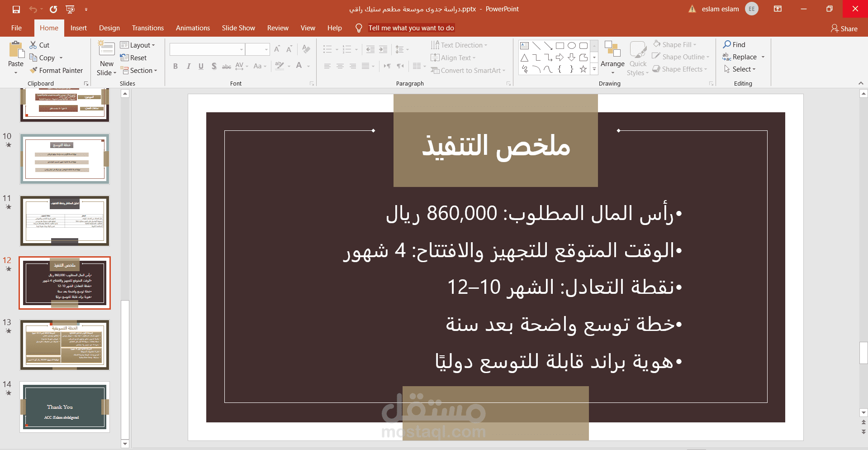Select the rectangle shape in shapes gallery
The image size is (868, 450).
(x=560, y=45)
